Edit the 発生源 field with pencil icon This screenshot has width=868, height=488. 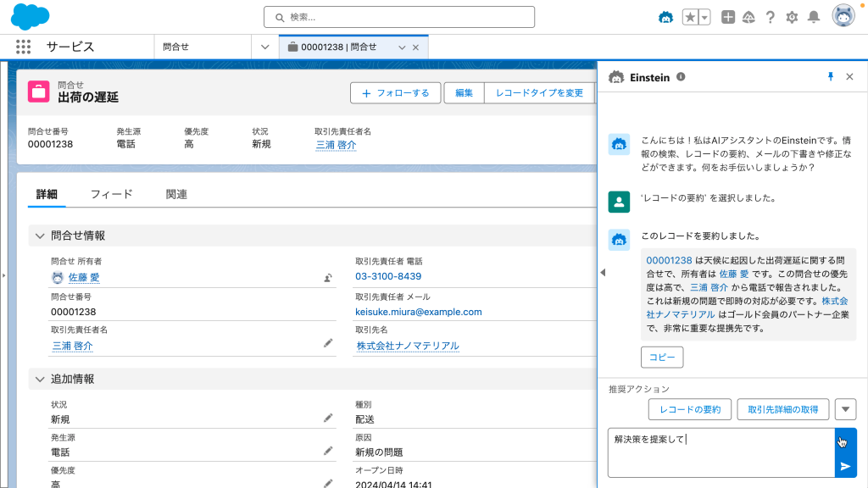(x=328, y=451)
